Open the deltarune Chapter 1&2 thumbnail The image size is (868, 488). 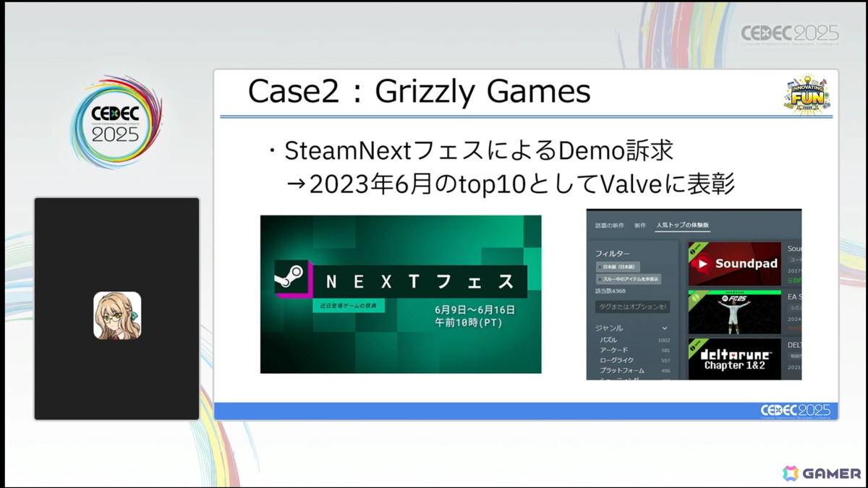734,359
